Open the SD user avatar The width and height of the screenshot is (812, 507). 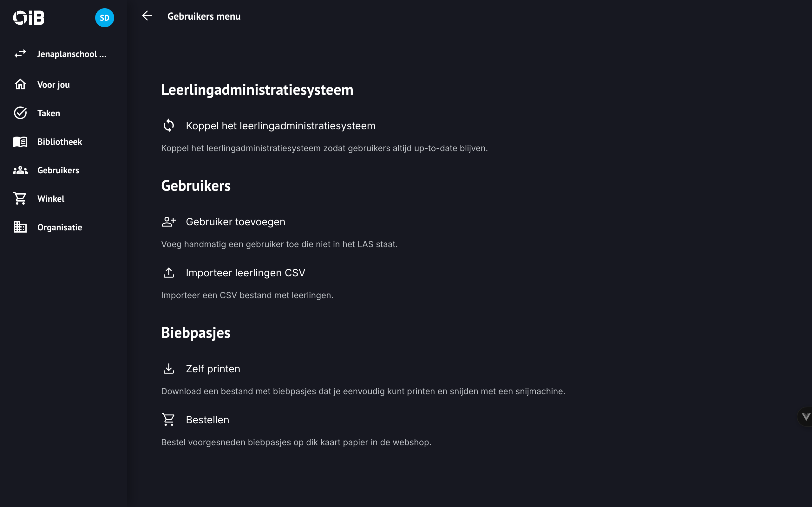pyautogui.click(x=104, y=18)
